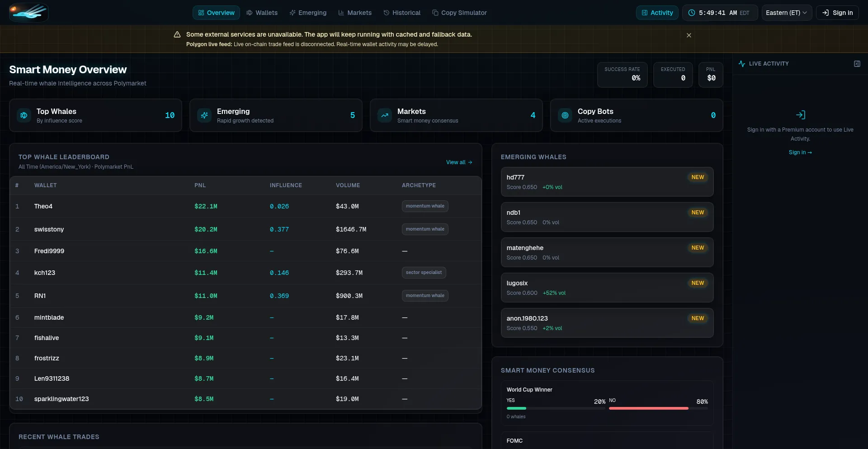The width and height of the screenshot is (868, 449).
Task: Click the clock icon next to the time
Action: pyautogui.click(x=691, y=13)
